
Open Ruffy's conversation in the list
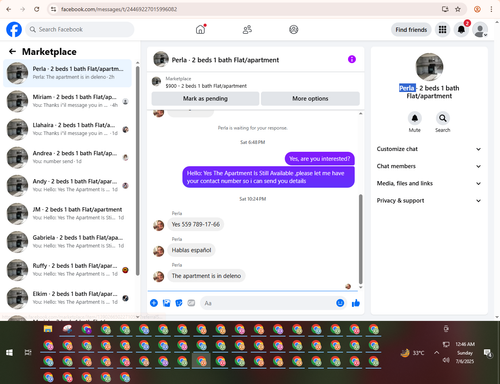pos(67,270)
